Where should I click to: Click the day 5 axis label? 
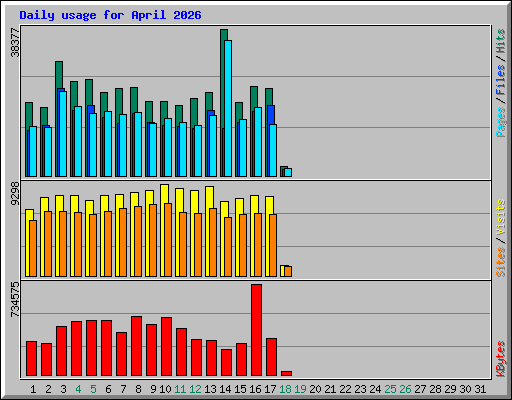pos(93,389)
